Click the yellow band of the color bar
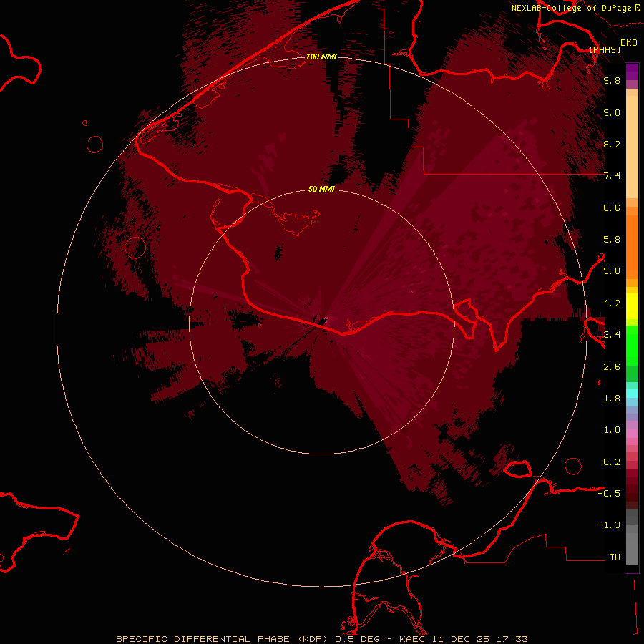 [x=632, y=306]
